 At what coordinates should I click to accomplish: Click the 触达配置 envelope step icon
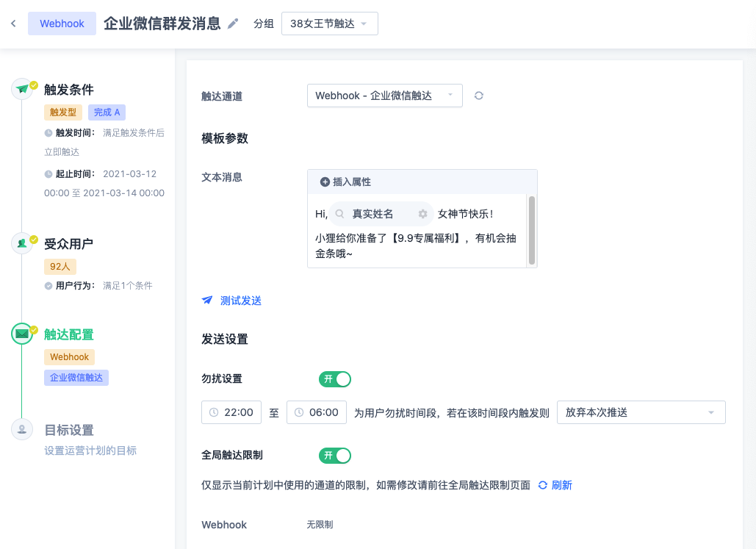[x=22, y=334]
